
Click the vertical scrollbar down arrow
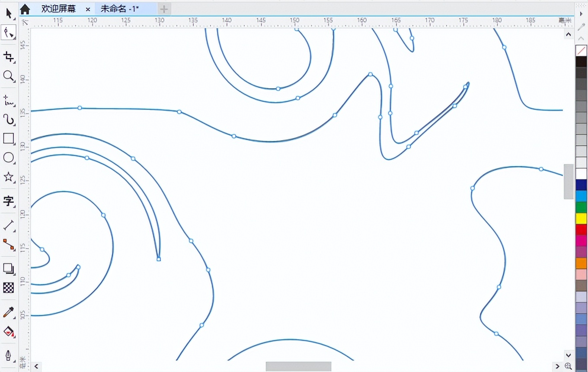[568, 355]
